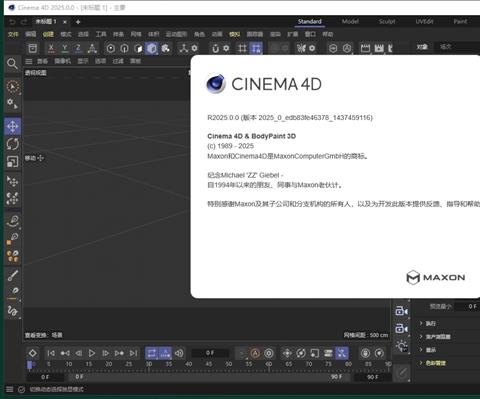Open the status bar hamburger icon

10,389
